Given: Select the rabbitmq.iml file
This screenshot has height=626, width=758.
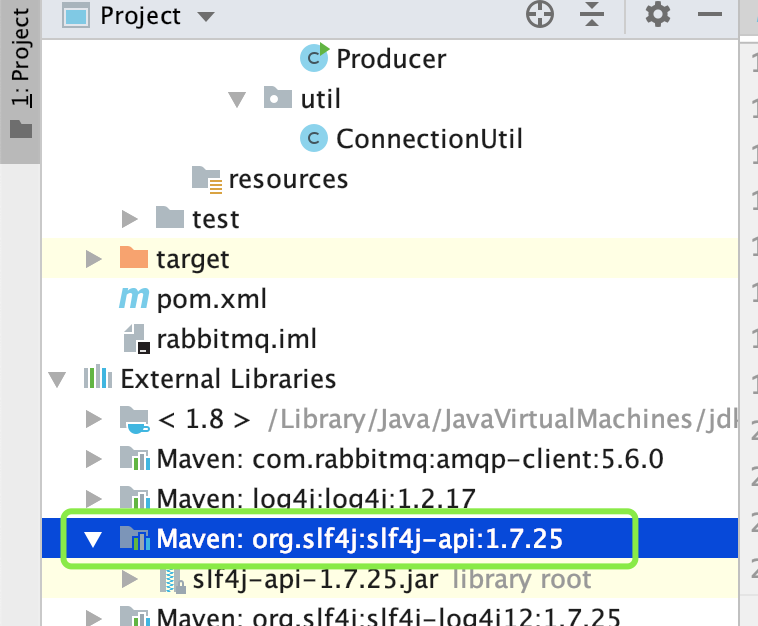Looking at the screenshot, I should point(236,339).
